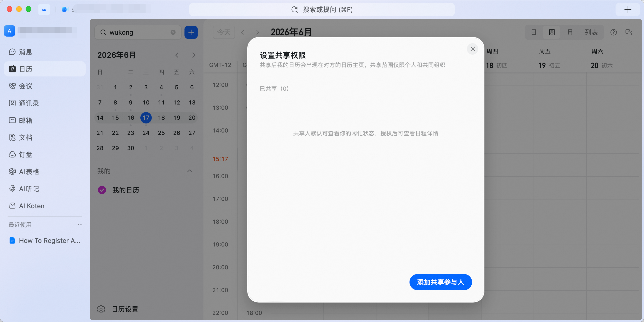Click Thursday 18 初四 column header

pos(497,66)
